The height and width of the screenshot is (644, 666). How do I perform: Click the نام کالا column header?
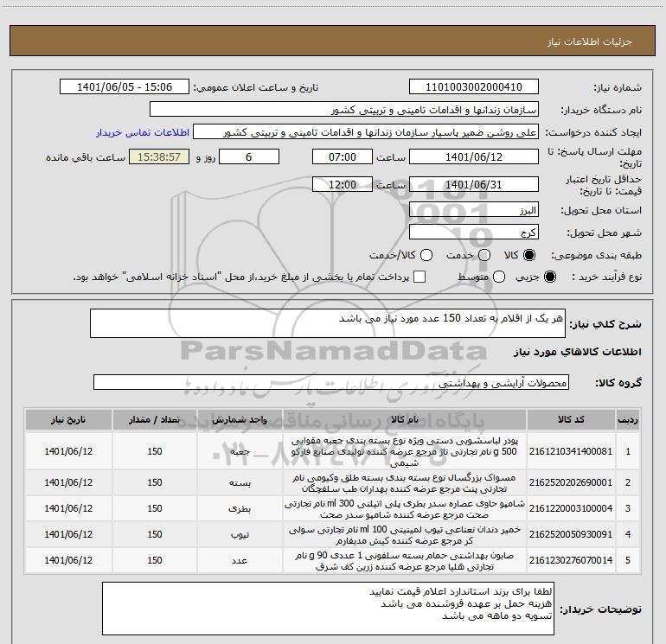(x=405, y=420)
